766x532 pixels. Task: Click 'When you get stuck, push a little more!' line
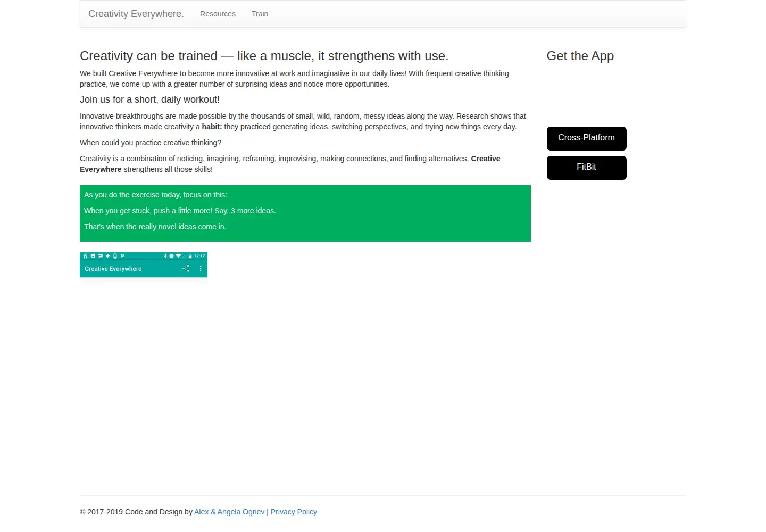(180, 211)
